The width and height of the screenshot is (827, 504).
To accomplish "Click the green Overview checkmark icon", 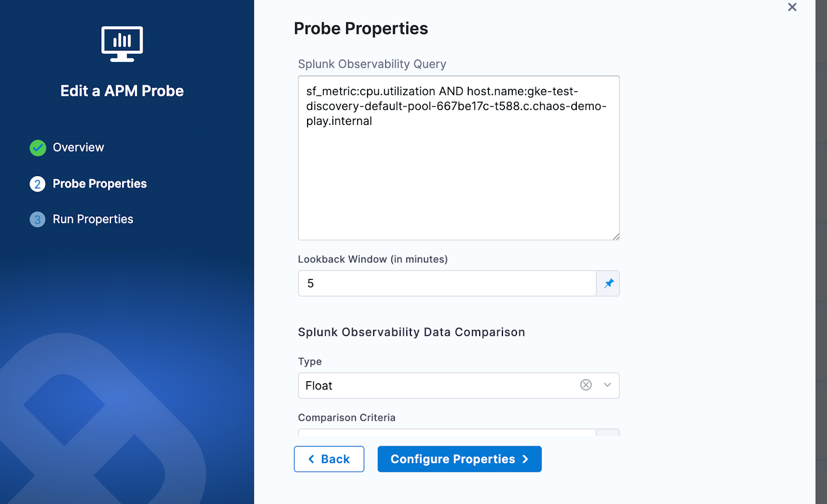I will [38, 148].
